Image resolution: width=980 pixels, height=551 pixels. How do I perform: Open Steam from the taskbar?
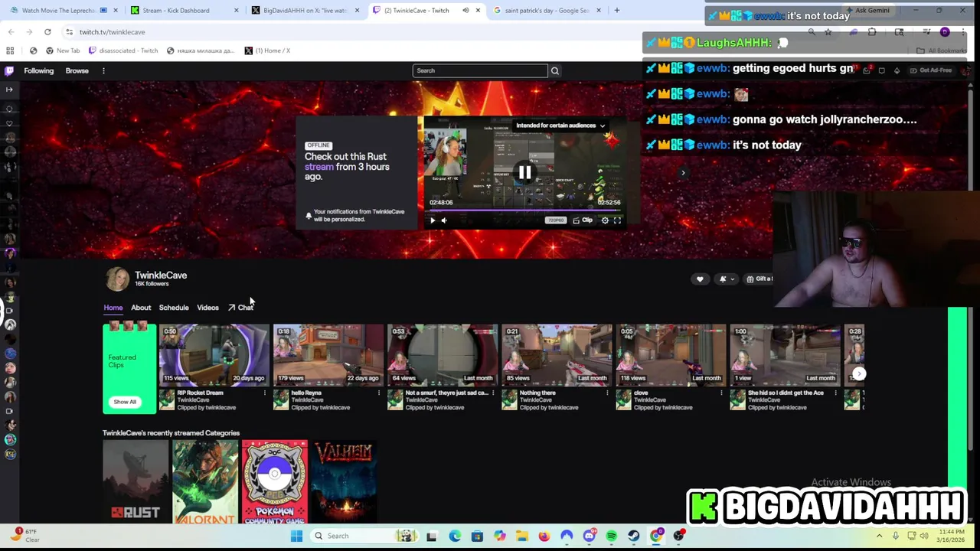coord(634,536)
